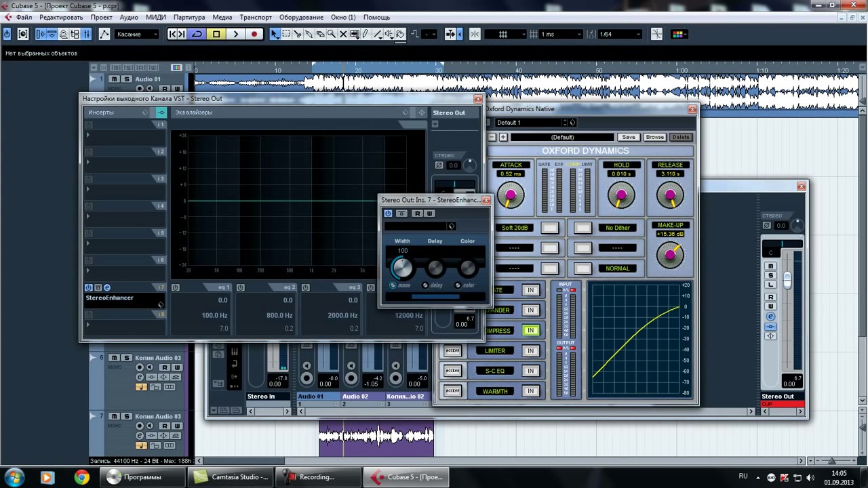Click the 100.0 Hz frequency value of eq 1
Viewport: 868px width, 488px height.
(214, 315)
